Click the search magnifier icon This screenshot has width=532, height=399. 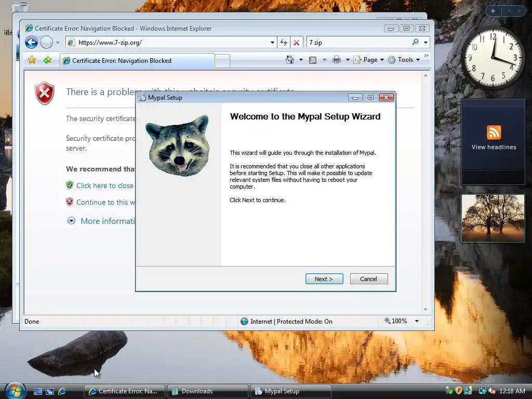415,42
